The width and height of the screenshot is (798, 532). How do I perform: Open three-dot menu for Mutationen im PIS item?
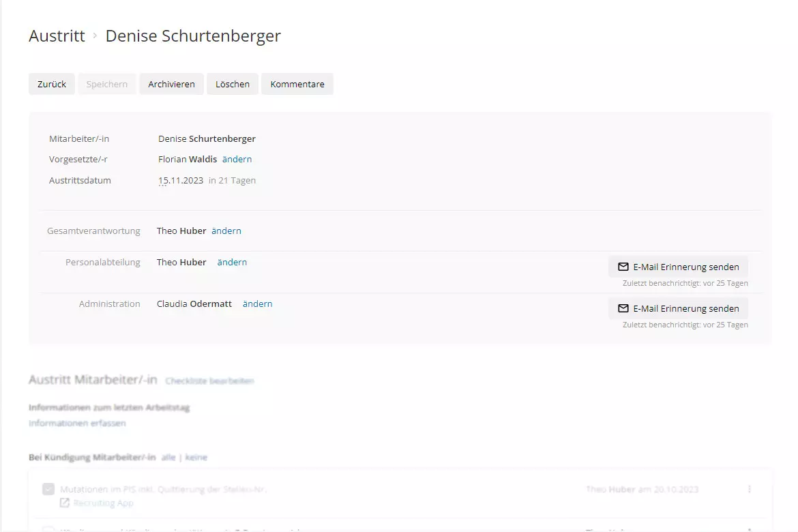point(750,489)
